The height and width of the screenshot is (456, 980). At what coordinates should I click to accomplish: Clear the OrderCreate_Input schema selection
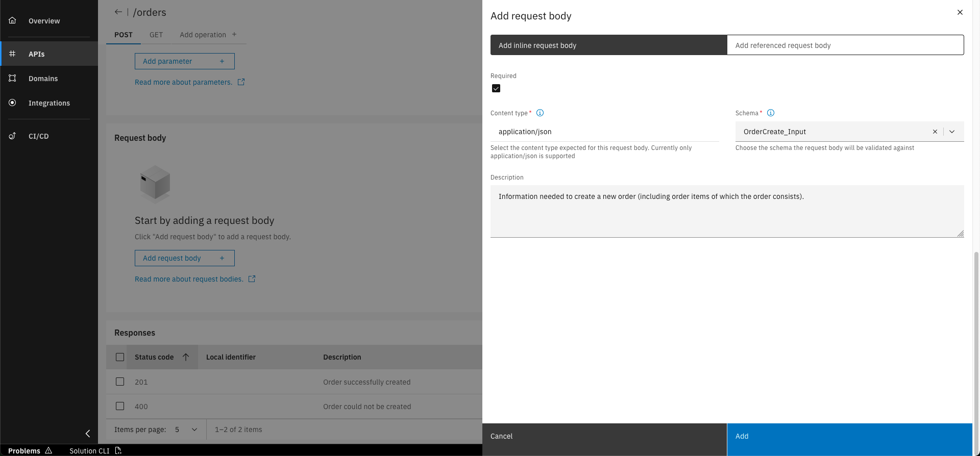(x=935, y=132)
